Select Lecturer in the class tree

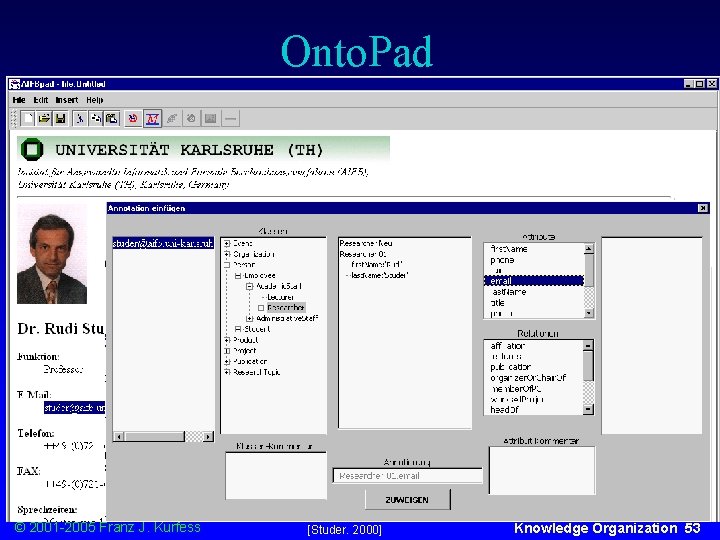point(281,297)
